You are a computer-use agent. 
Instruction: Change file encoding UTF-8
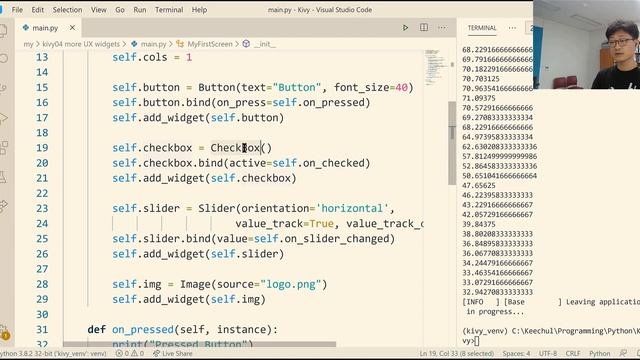click(x=548, y=353)
